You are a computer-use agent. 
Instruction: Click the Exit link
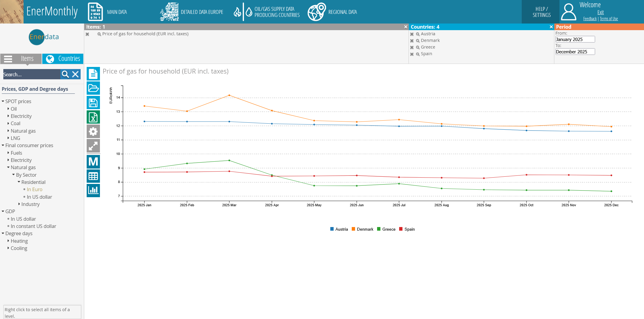pyautogui.click(x=600, y=12)
